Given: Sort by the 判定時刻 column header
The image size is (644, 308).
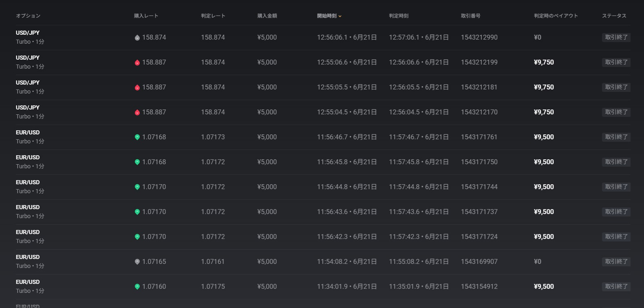Looking at the screenshot, I should [x=398, y=16].
